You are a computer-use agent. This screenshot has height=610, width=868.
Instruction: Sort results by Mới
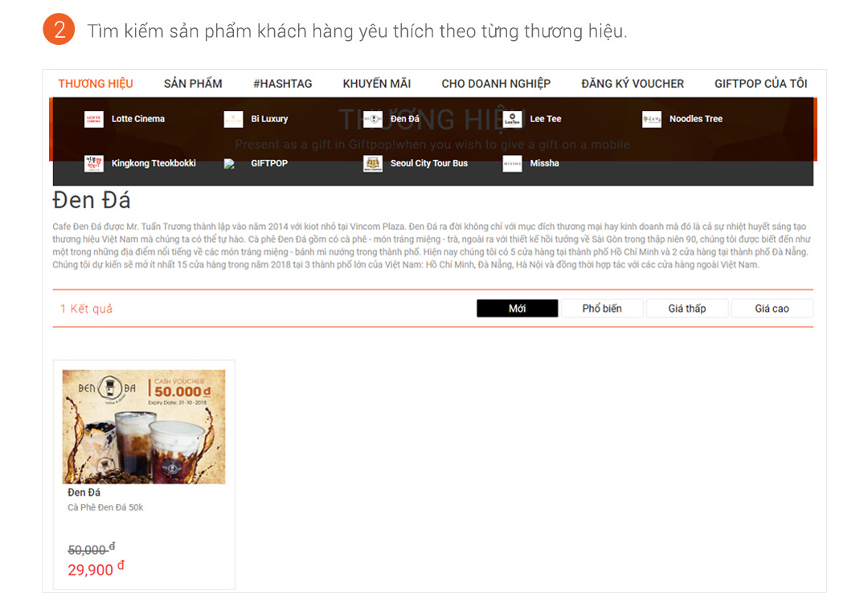click(517, 309)
